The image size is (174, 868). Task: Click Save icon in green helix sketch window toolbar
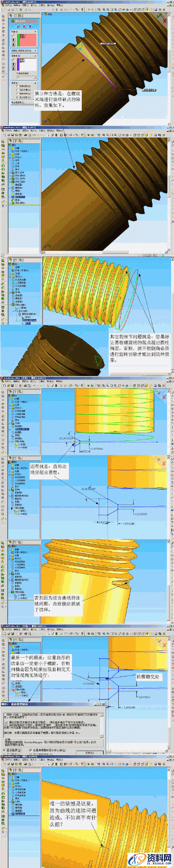point(12,385)
